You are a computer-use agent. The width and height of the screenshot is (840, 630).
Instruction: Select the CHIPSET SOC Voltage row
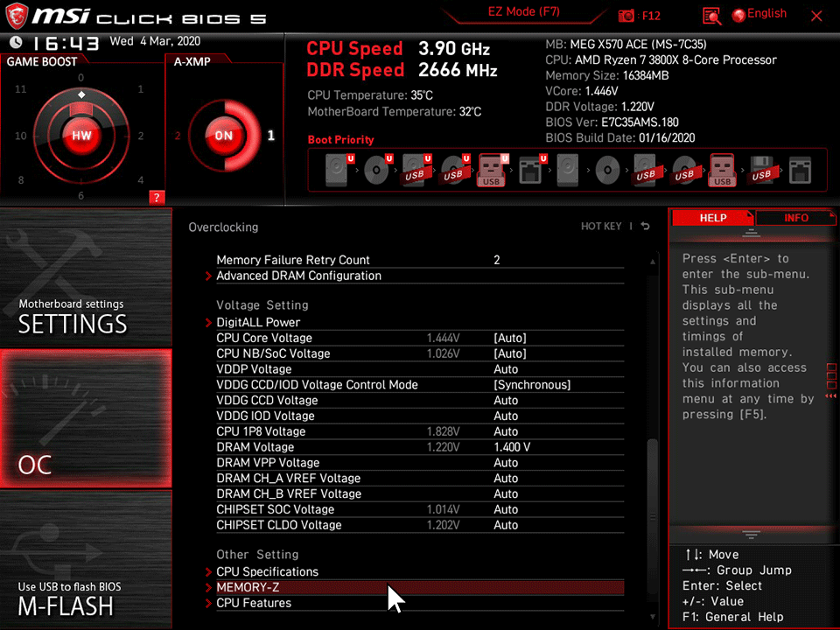point(419,509)
